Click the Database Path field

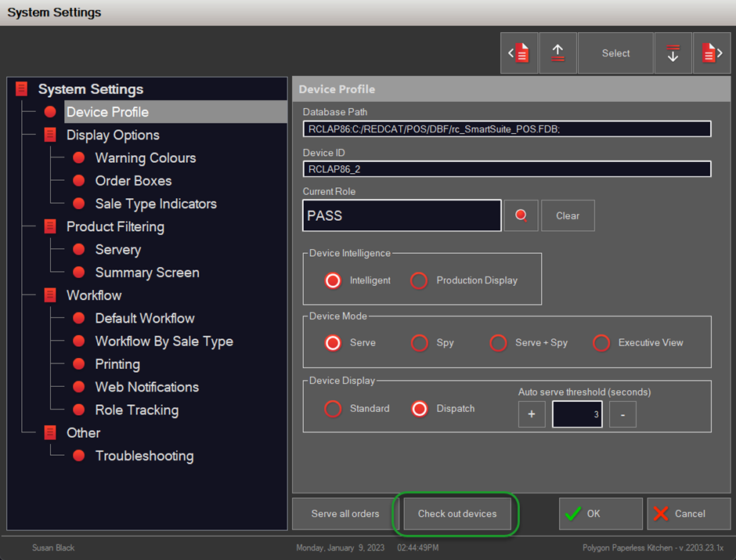click(507, 129)
